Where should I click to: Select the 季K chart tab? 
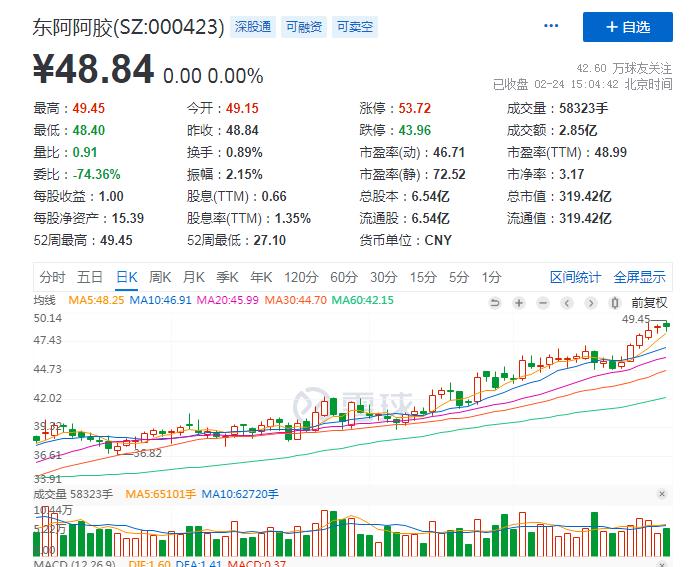pyautogui.click(x=227, y=277)
